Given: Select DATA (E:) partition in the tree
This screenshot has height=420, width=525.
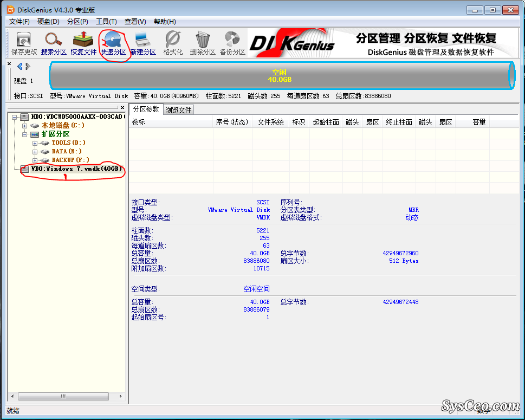Looking at the screenshot, I should (x=66, y=151).
